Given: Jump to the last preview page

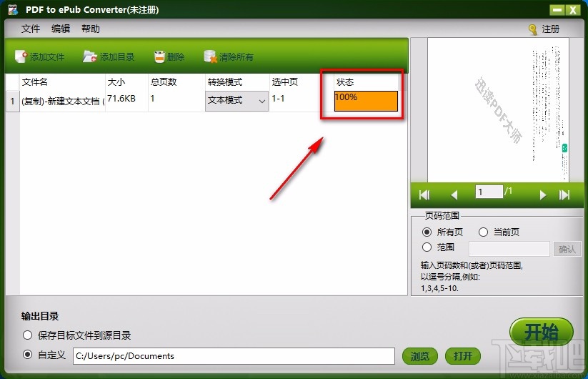Looking at the screenshot, I should [x=564, y=195].
